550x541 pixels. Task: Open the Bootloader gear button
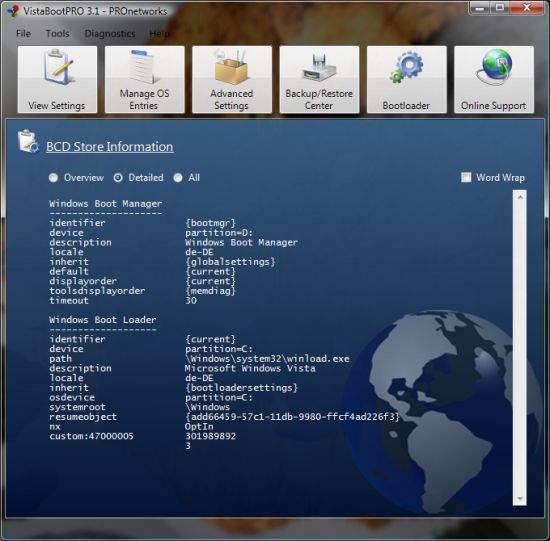tap(407, 79)
